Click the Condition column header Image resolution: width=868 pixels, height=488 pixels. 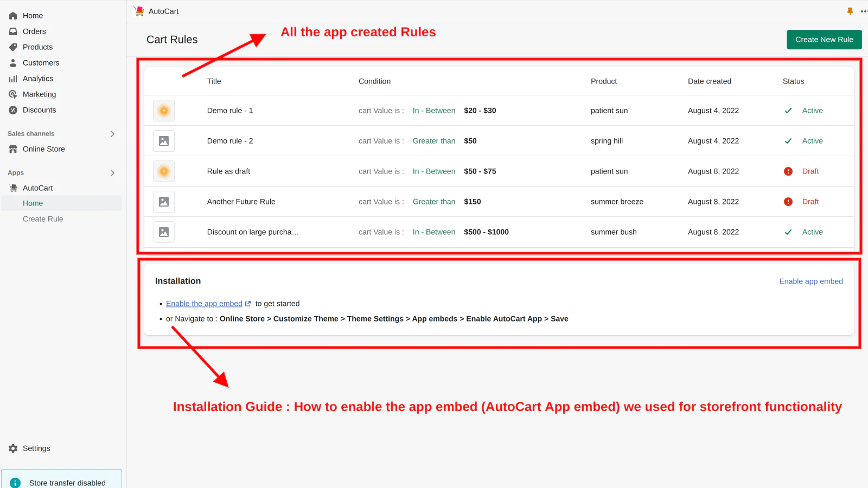[374, 81]
